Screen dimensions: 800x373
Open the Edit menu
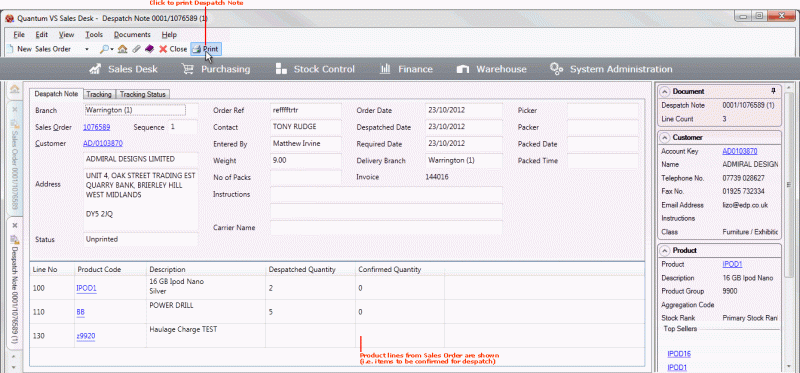(x=42, y=35)
